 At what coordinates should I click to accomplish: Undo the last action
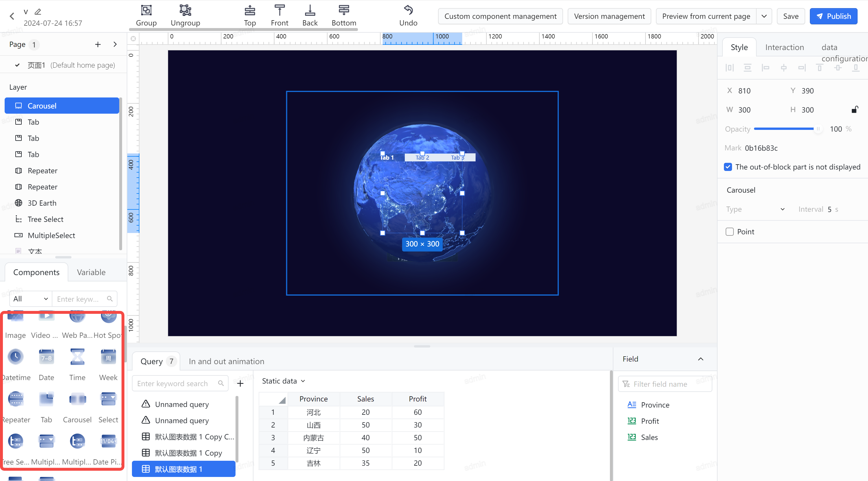click(x=408, y=16)
